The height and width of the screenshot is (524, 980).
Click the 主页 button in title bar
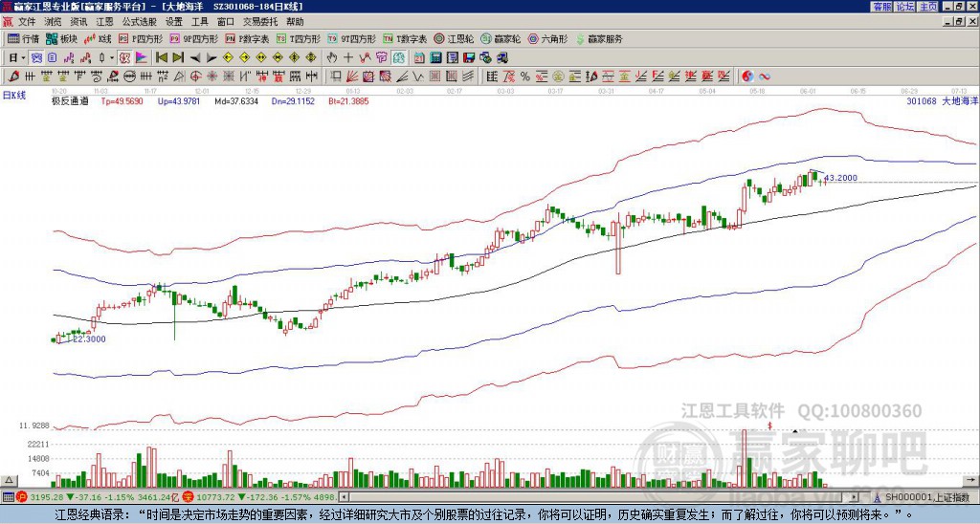[x=927, y=7]
